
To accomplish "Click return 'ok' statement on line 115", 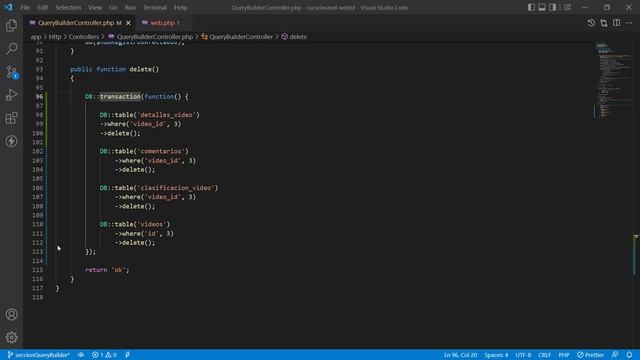I will point(107,270).
